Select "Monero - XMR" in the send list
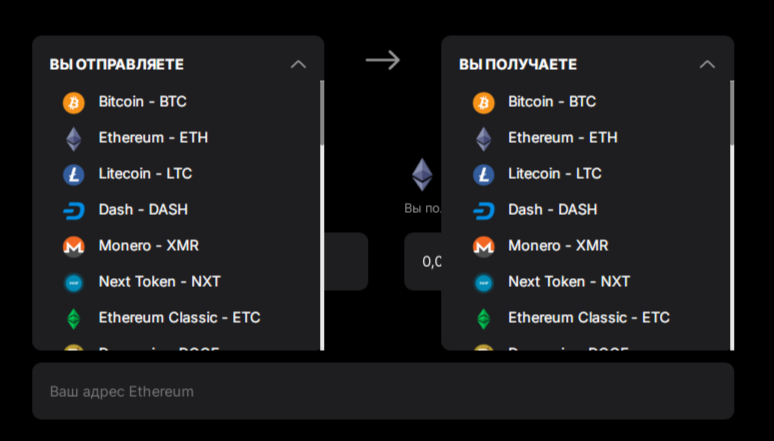The image size is (774, 441). point(148,246)
